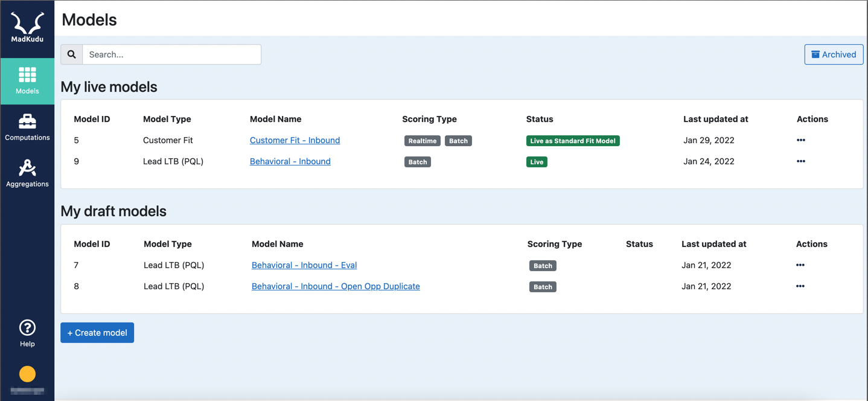Open the Customer Fit - Inbound model link

click(x=295, y=140)
